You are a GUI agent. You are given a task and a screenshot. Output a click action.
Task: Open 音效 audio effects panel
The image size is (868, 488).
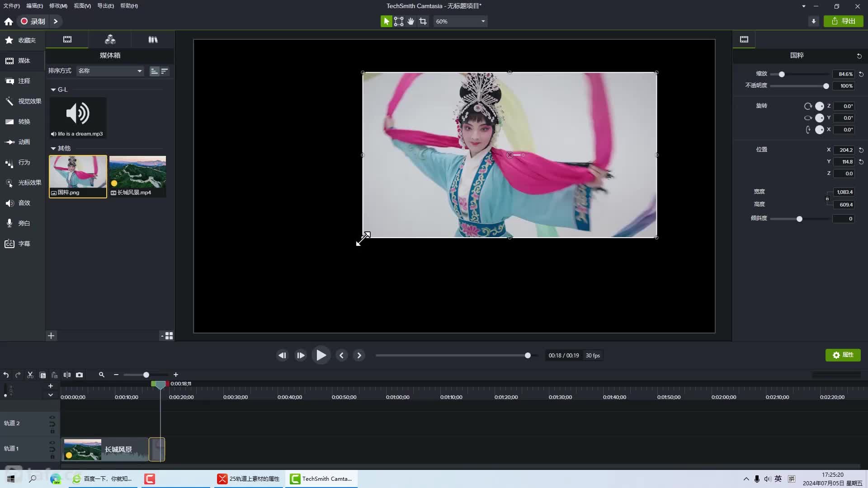[x=23, y=203]
